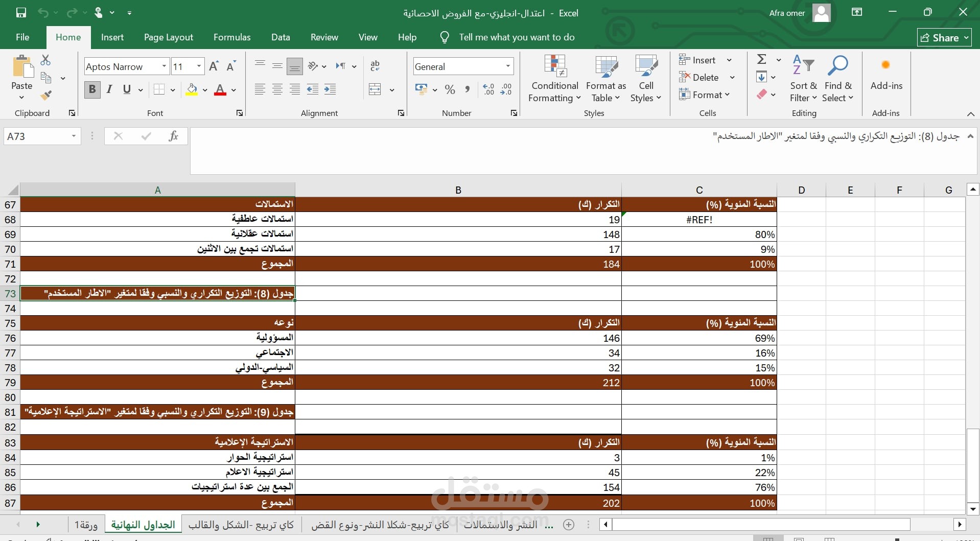Image resolution: width=980 pixels, height=541 pixels.
Task: Toggle Italic formatting
Action: (x=109, y=89)
